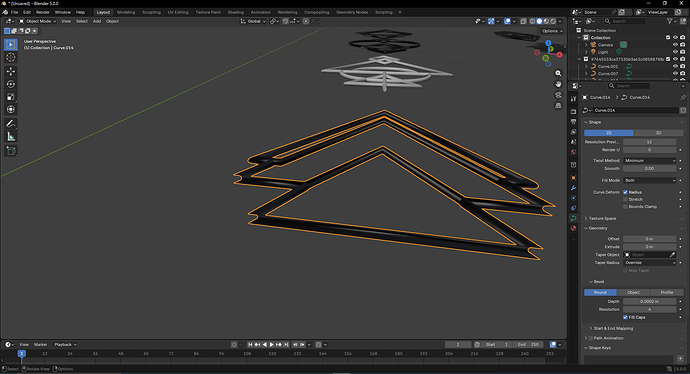Screen dimensions: 690x374
Task: Select the Scale tool
Action: point(11,97)
